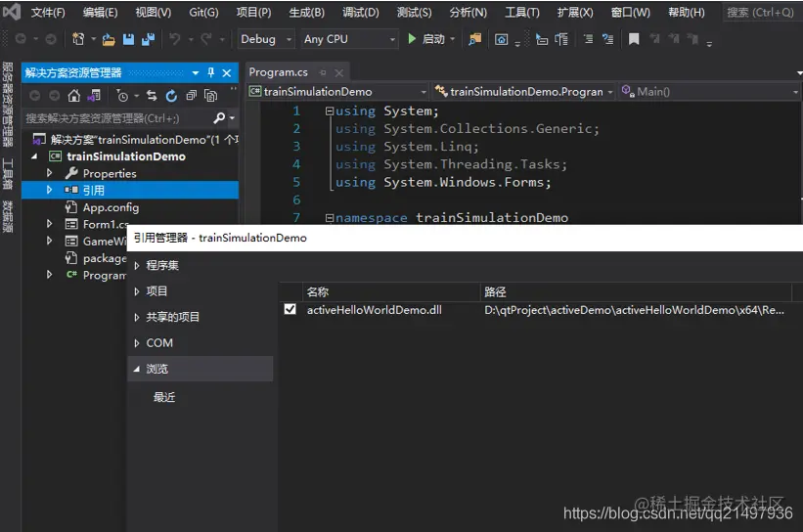Open the 视图(V) menu
The width and height of the screenshot is (803, 532).
[x=154, y=12]
